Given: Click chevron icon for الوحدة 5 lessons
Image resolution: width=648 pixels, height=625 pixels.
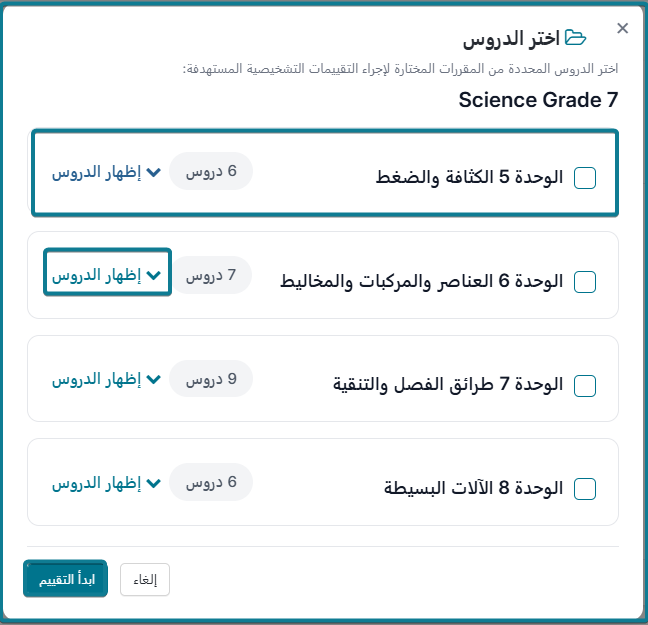Looking at the screenshot, I should (154, 172).
